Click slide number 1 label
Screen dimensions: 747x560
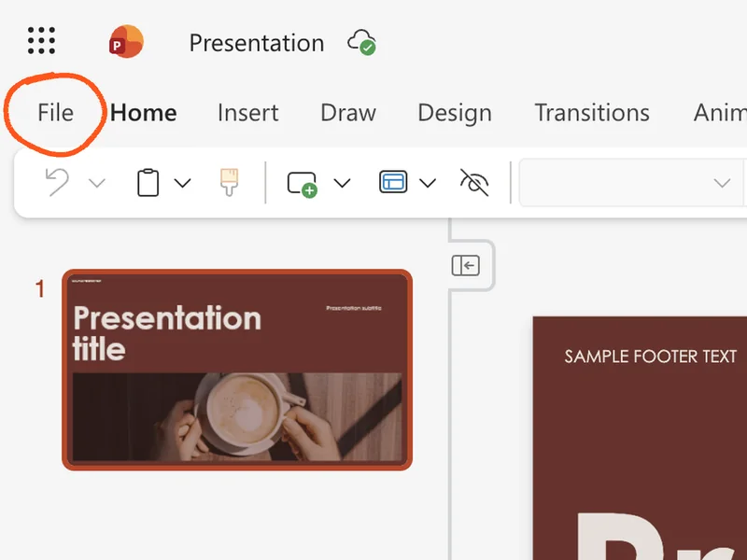coord(40,289)
